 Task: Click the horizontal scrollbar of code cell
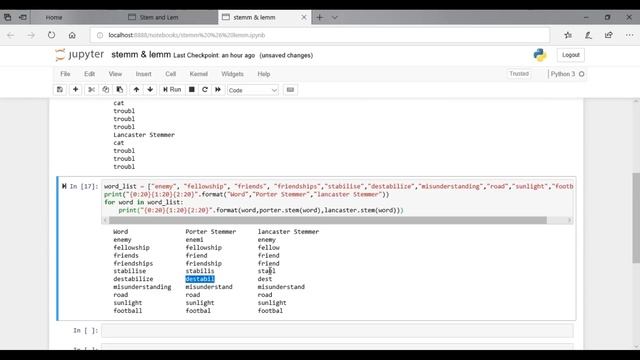coord(327,220)
